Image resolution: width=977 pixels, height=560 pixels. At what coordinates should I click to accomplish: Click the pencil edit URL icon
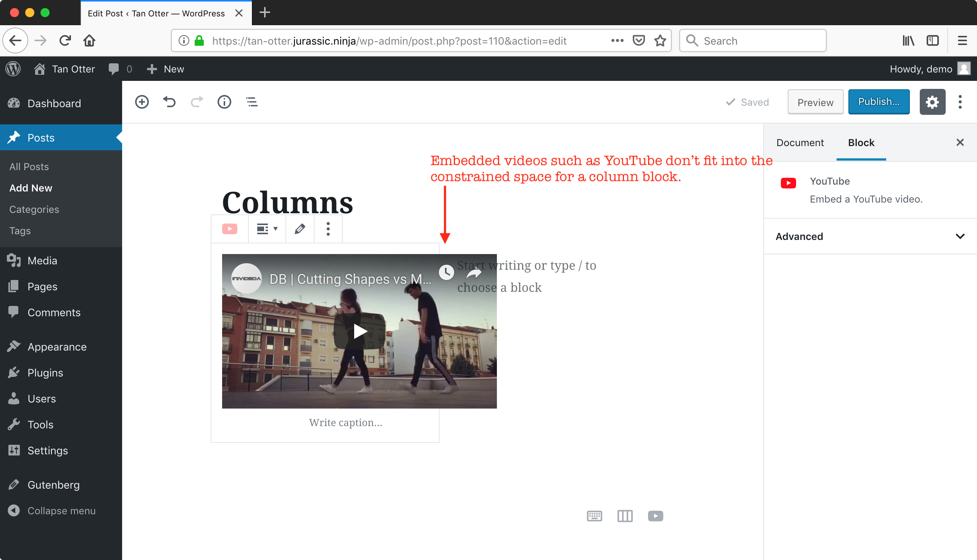pos(300,229)
